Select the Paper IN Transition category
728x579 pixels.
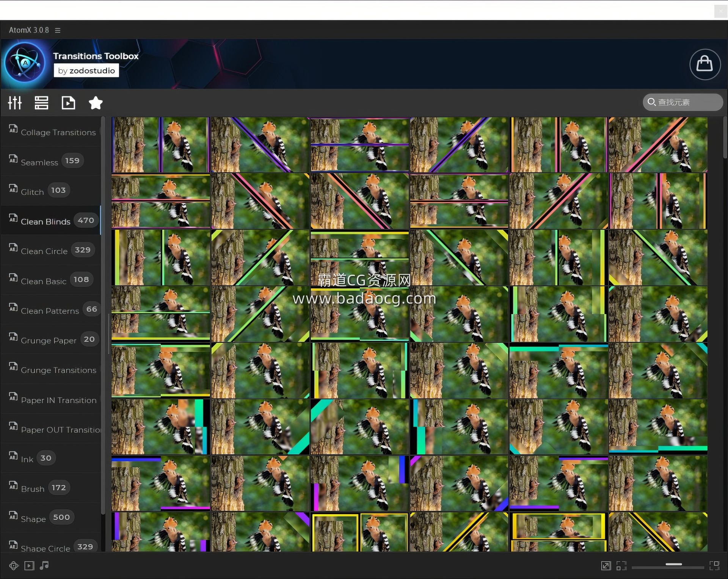tap(51, 399)
